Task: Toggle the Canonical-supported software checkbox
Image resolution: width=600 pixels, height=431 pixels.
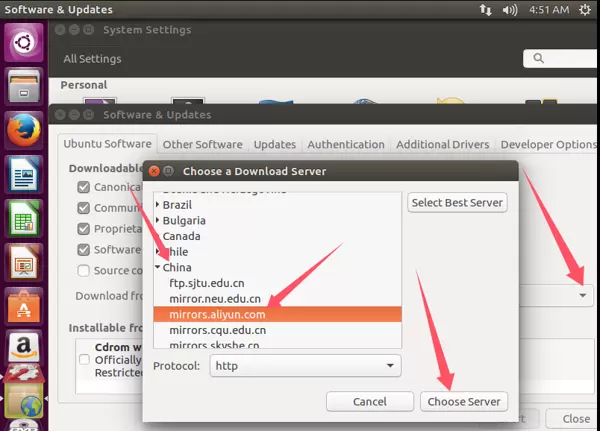Action: coord(84,188)
